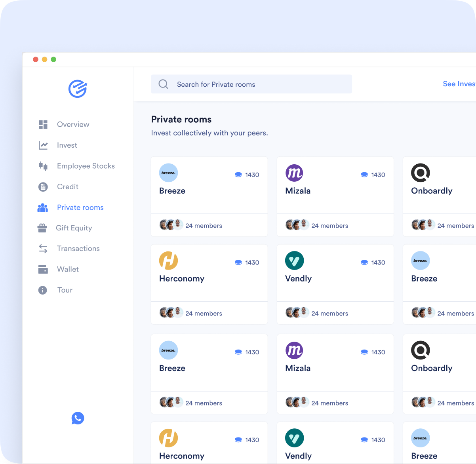Image resolution: width=476 pixels, height=464 pixels.
Task: Click the bottom-row Herconomy logo
Action: (168, 438)
